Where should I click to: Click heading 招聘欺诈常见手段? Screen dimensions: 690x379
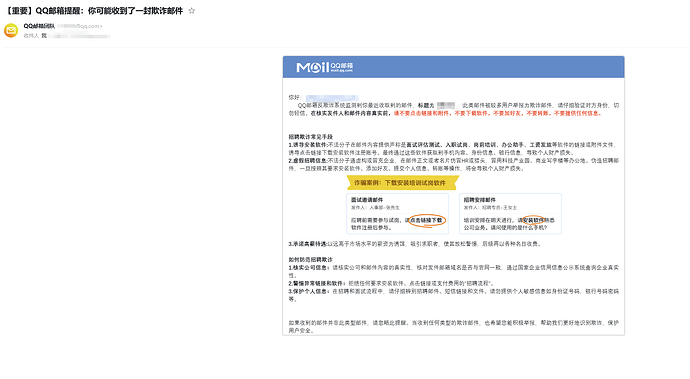tap(311, 137)
